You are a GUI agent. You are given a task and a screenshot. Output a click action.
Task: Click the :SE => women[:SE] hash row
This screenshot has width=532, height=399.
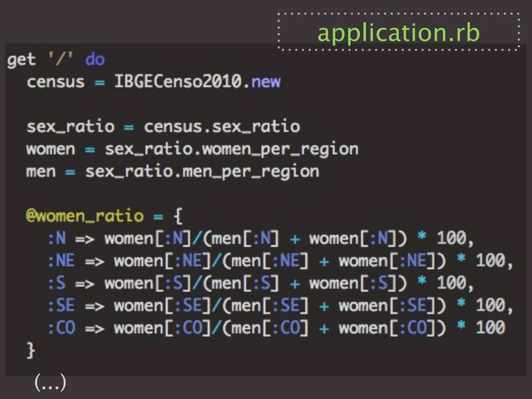[x=281, y=305]
